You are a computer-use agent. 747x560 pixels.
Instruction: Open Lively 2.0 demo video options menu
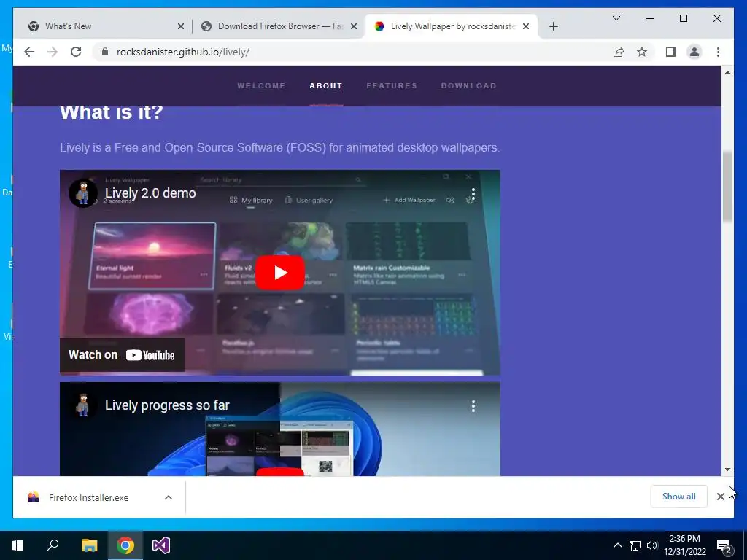click(473, 193)
